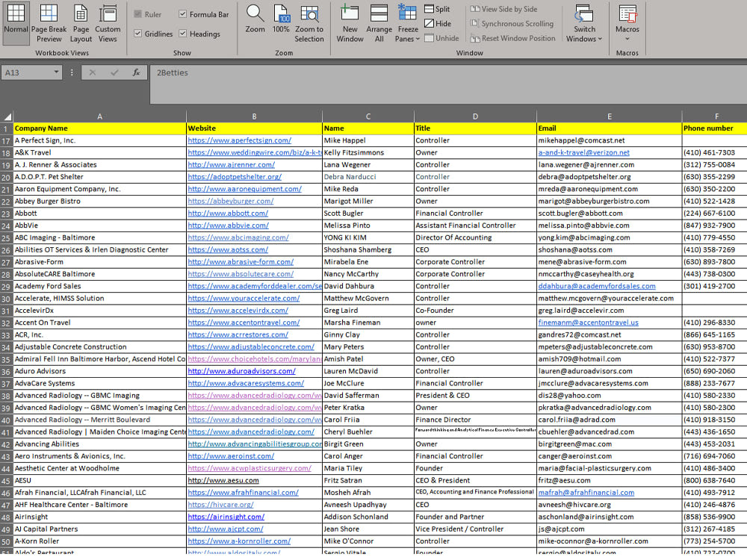Select column B header
747x560 pixels.
pos(254,116)
